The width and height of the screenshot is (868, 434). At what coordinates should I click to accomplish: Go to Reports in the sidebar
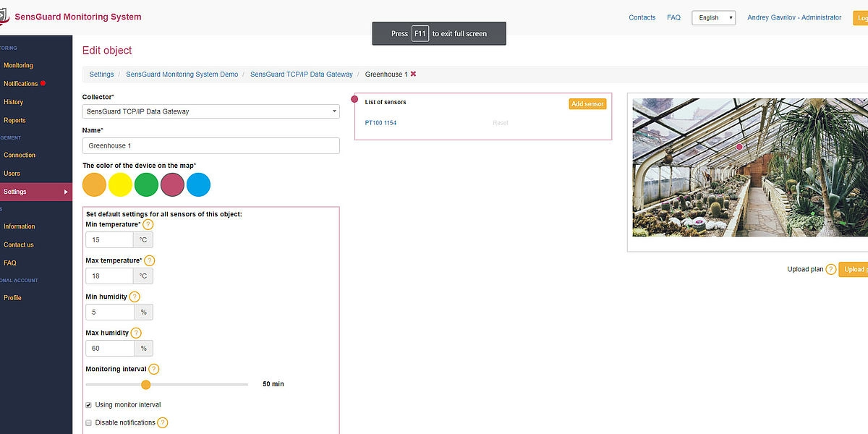[14, 120]
